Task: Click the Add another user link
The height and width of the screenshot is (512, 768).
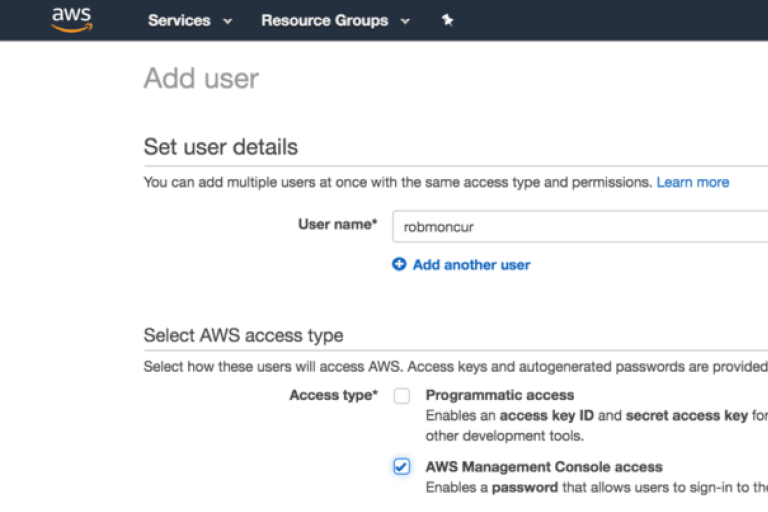Action: click(471, 265)
